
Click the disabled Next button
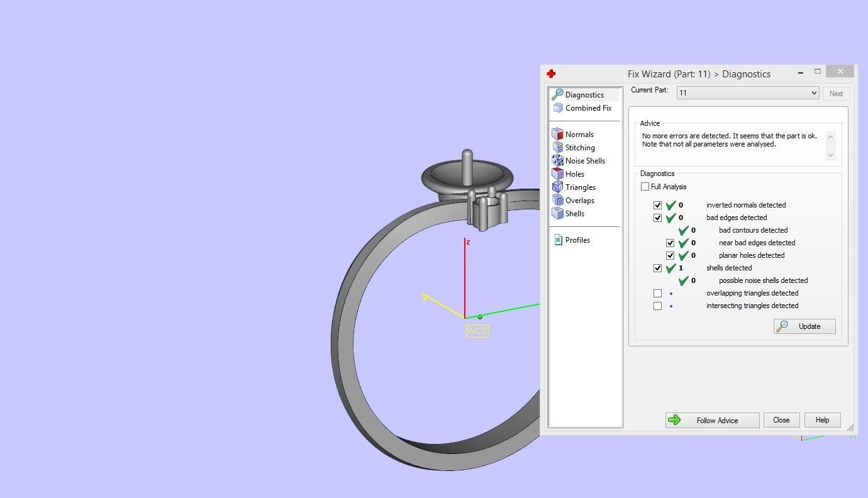pos(836,93)
